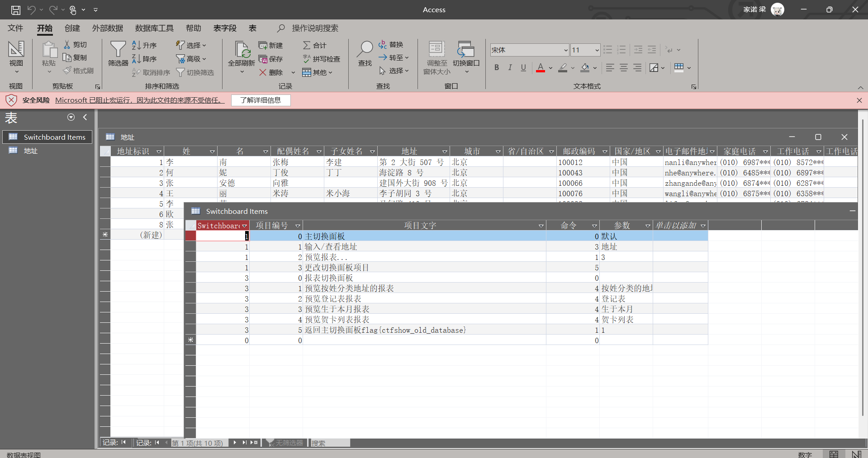Click the bullet list icon in text formatting
868x458 pixels.
608,50
